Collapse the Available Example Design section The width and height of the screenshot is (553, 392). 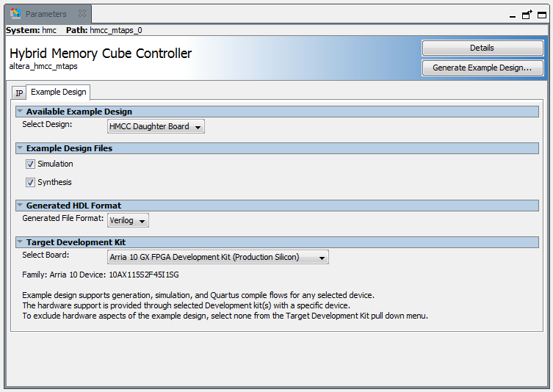click(x=20, y=112)
